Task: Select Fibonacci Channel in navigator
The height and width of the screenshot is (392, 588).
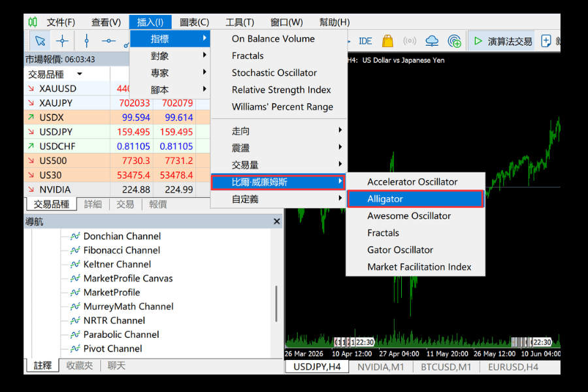Action: coord(122,250)
